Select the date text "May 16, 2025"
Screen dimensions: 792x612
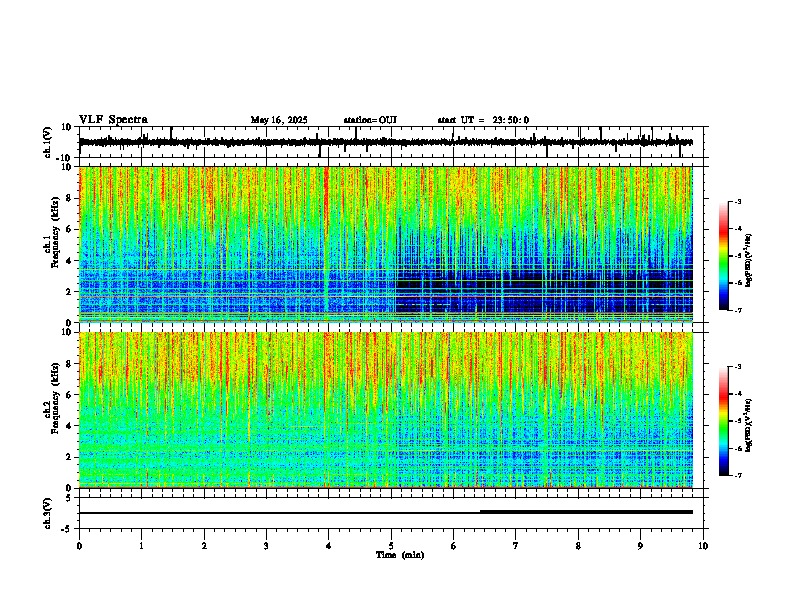[x=279, y=120]
